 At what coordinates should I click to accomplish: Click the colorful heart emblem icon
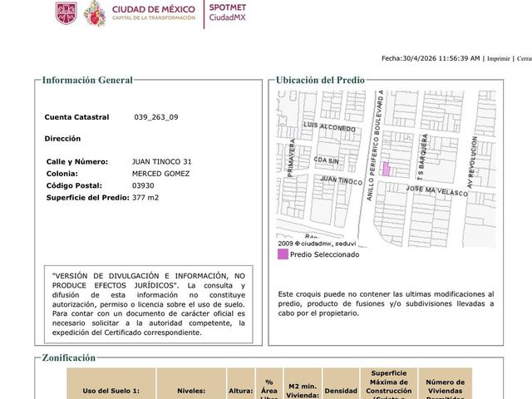[94, 13]
